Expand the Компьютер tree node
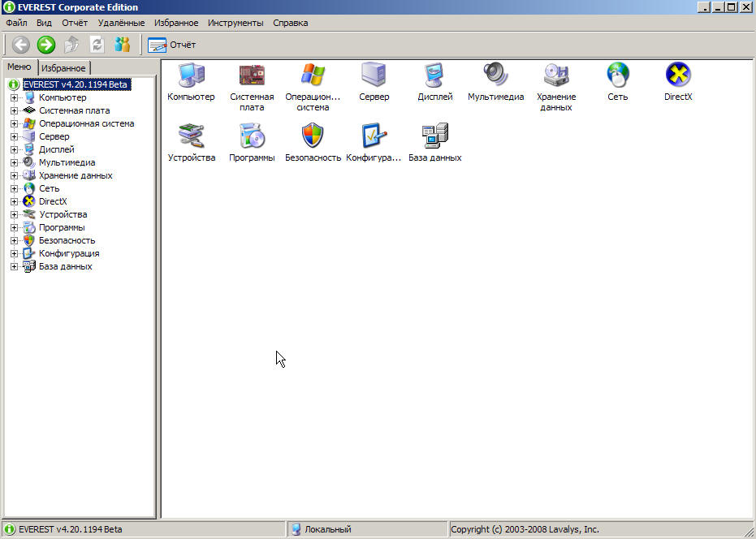The height and width of the screenshot is (539, 756). click(x=14, y=97)
